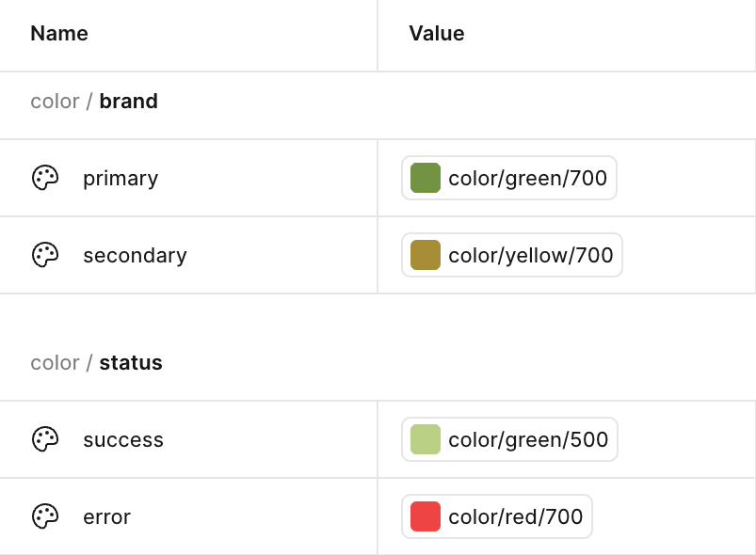Click the color/green/500 token assigned to success
The width and height of the screenshot is (756, 555).
509,439
